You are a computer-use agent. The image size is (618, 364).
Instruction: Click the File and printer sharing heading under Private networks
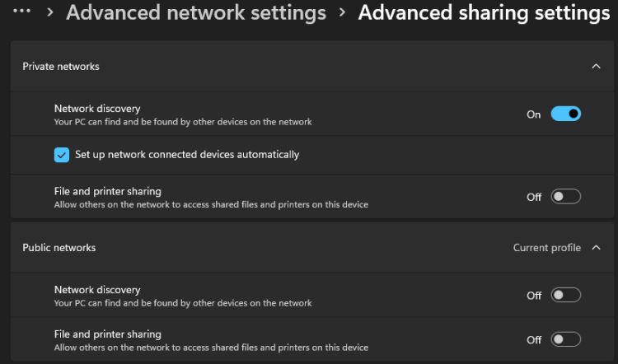[x=108, y=191]
